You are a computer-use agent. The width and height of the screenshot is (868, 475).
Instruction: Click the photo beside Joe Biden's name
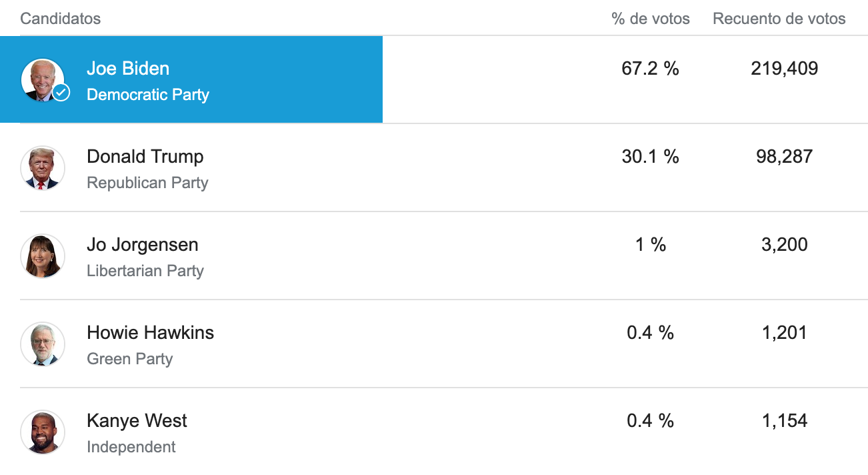pos(42,79)
